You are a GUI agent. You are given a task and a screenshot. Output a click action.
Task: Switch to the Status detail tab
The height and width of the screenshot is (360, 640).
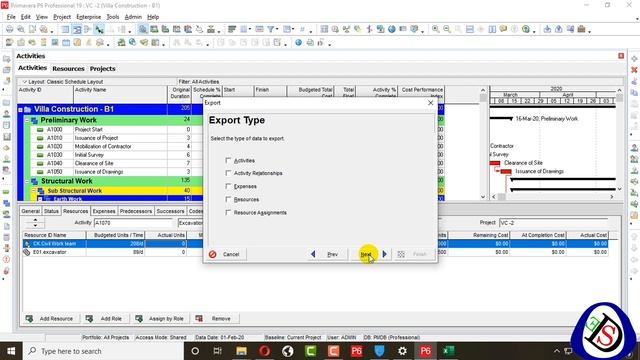[x=51, y=211]
